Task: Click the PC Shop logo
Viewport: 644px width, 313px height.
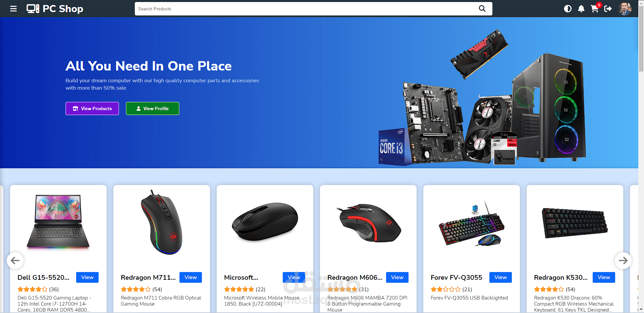Action: (55, 9)
